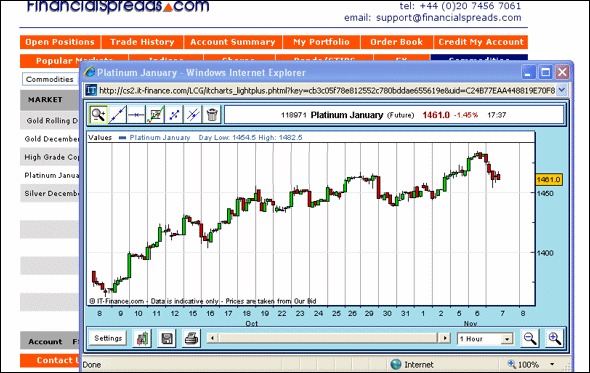Viewport: 590px width, 373px height.
Task: Click the 100% zoom level magnifier
Action: (512, 364)
